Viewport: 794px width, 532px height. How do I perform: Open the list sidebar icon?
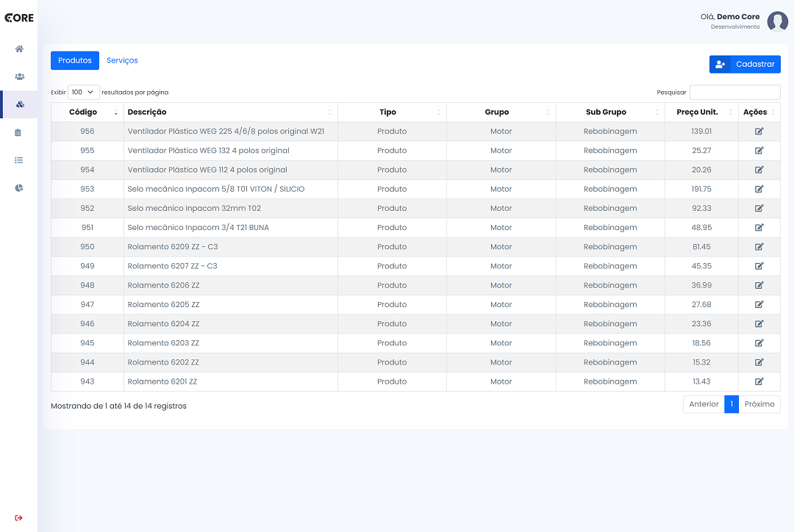18,160
